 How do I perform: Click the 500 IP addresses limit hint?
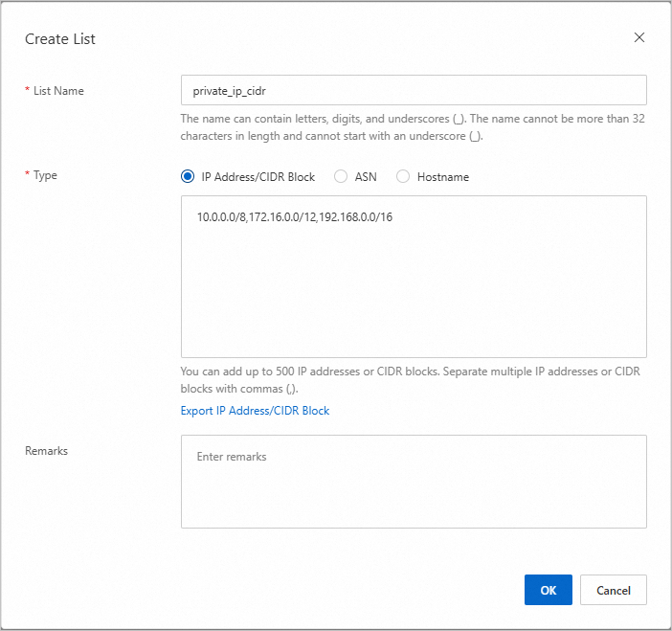click(x=414, y=380)
